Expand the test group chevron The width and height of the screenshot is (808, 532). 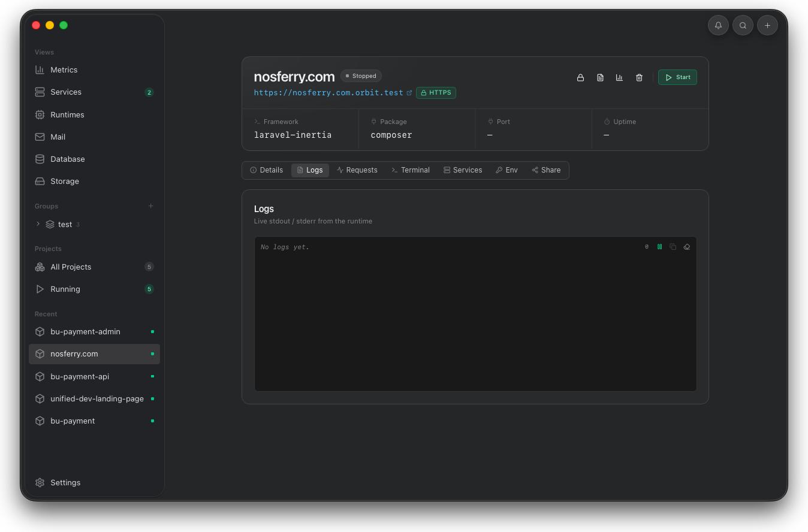38,224
